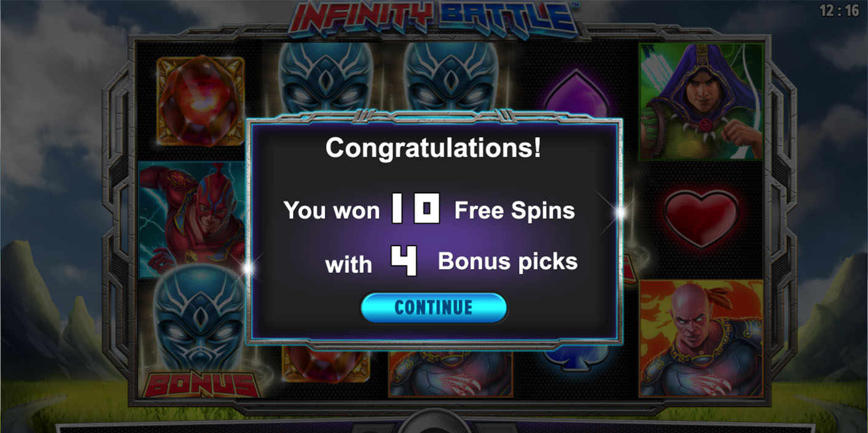Screen dimensions: 868x433
Task: Click the 4 bonus picks number
Action: click(404, 261)
